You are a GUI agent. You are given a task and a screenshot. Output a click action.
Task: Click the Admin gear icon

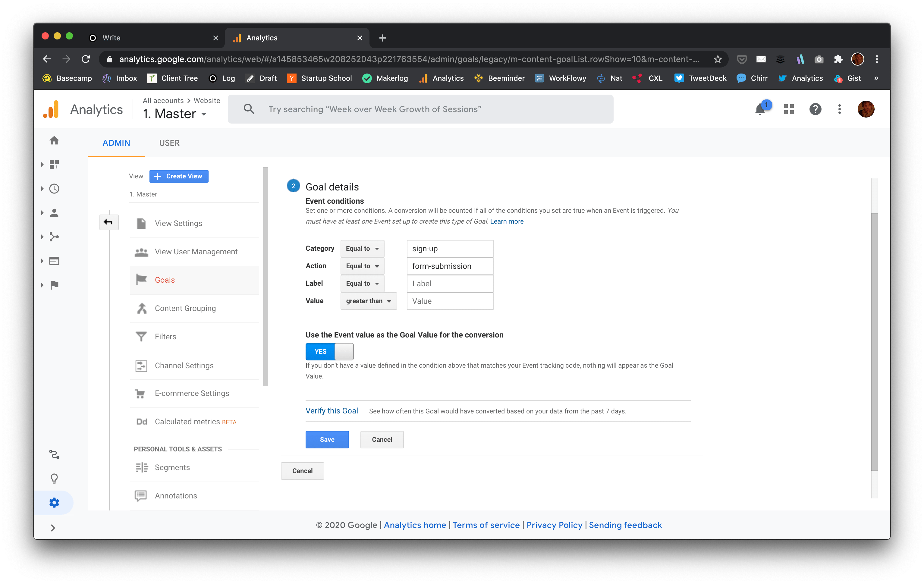54,503
